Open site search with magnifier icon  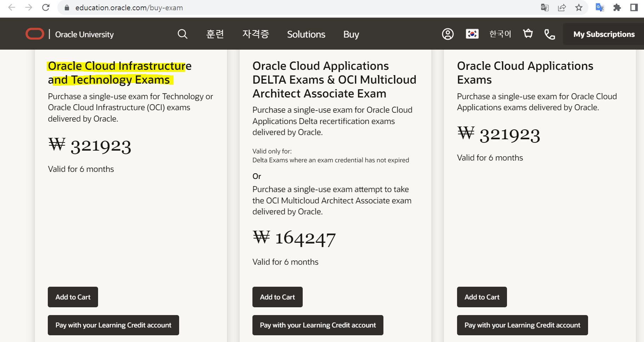pyautogui.click(x=182, y=34)
